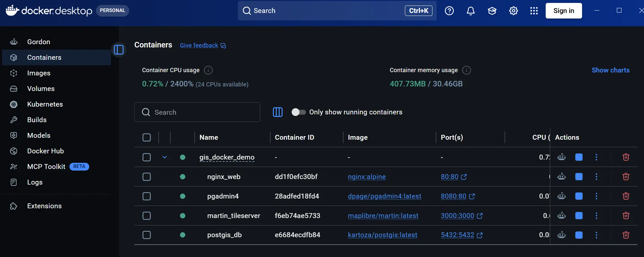Click the memory usage info icon
This screenshot has height=257, width=644.
coord(466,70)
